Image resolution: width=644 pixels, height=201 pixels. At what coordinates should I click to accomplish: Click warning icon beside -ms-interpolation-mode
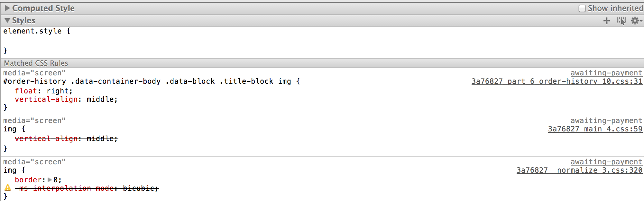point(7,188)
